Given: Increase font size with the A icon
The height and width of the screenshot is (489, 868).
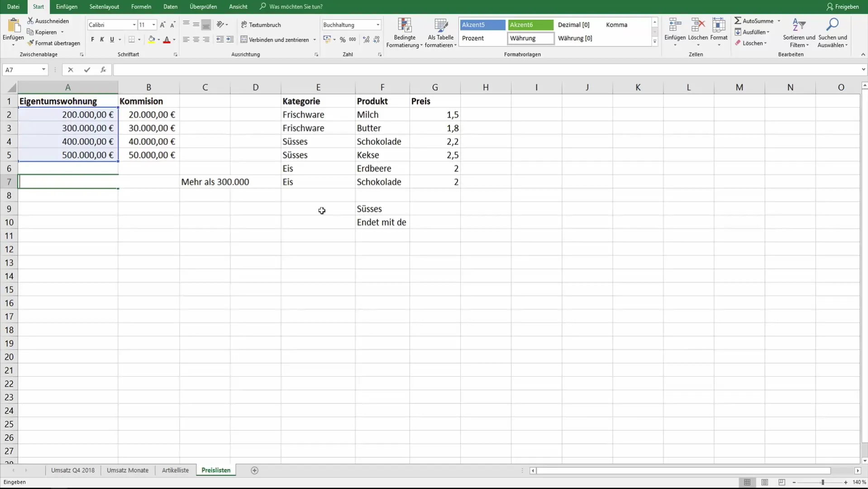Looking at the screenshot, I should pos(162,25).
